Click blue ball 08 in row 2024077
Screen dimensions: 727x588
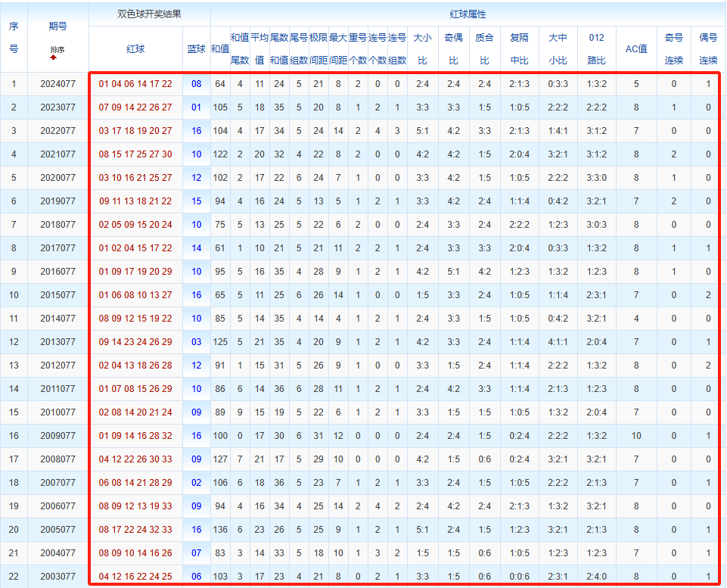pyautogui.click(x=197, y=84)
